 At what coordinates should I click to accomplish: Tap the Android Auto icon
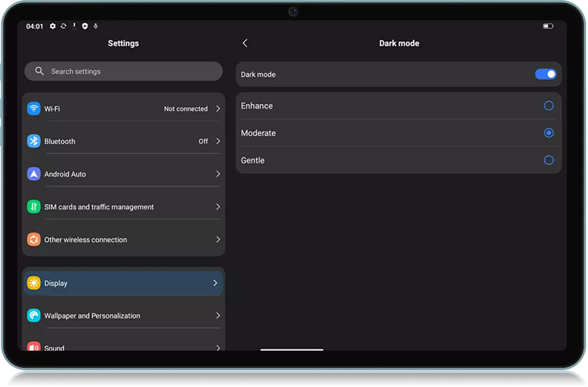point(34,174)
